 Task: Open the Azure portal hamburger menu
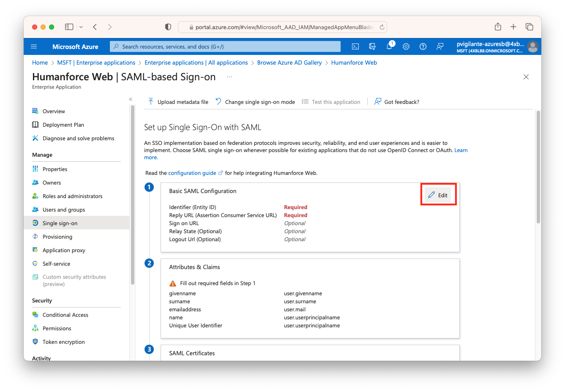[x=34, y=46]
